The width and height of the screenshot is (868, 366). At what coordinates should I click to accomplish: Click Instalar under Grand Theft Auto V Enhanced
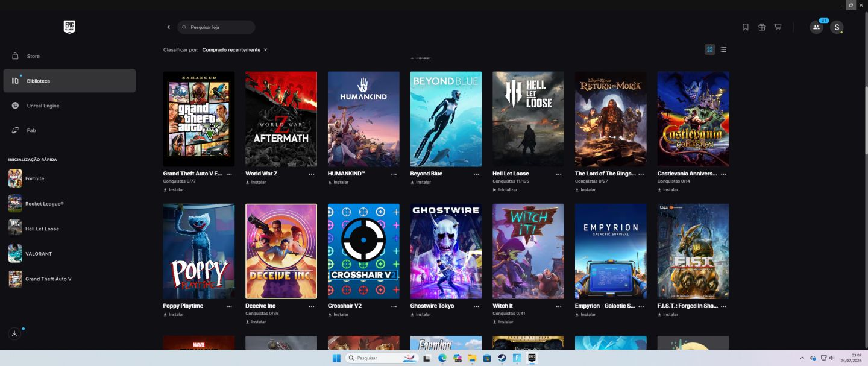tap(174, 189)
